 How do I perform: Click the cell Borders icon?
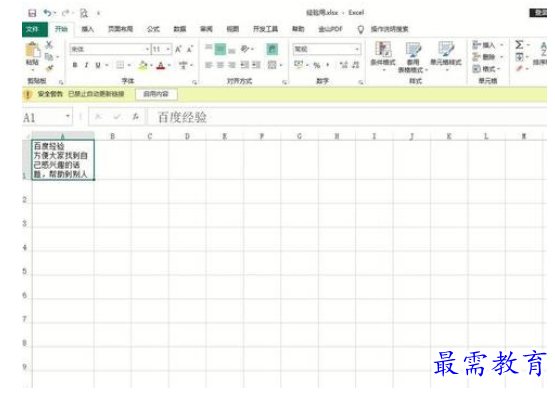click(x=120, y=65)
